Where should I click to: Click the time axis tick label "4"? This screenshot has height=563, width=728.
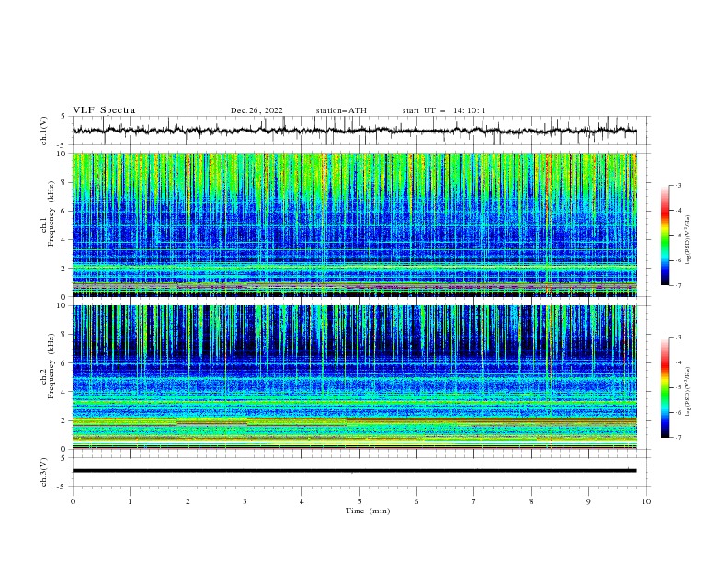tap(302, 501)
